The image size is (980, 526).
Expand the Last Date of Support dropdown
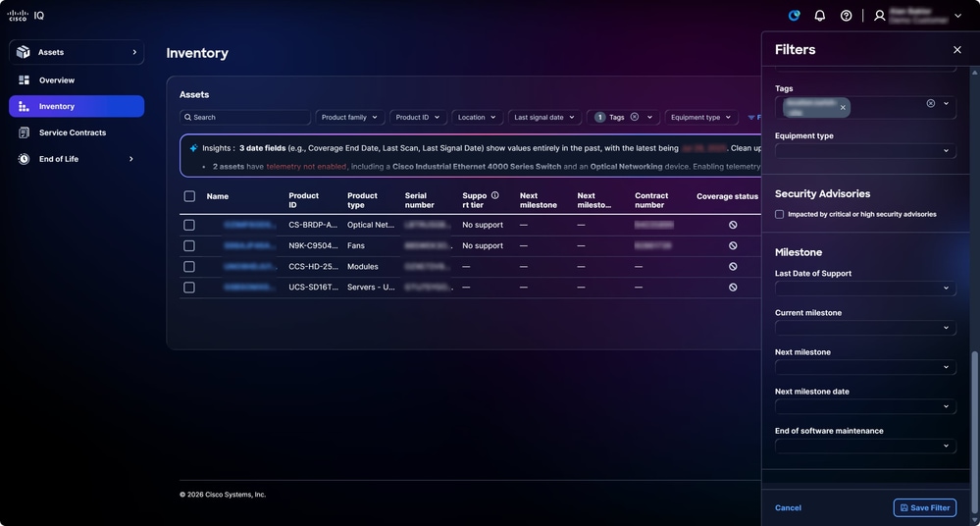[865, 289]
